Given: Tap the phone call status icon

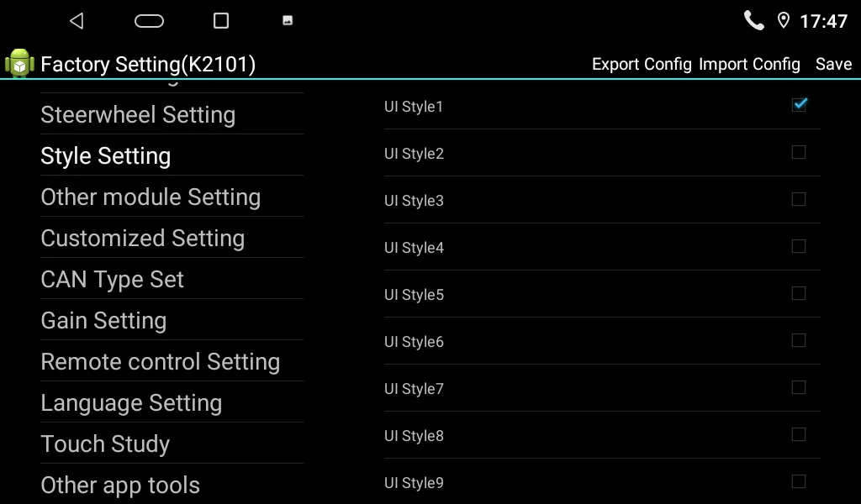Looking at the screenshot, I should pyautogui.click(x=754, y=20).
